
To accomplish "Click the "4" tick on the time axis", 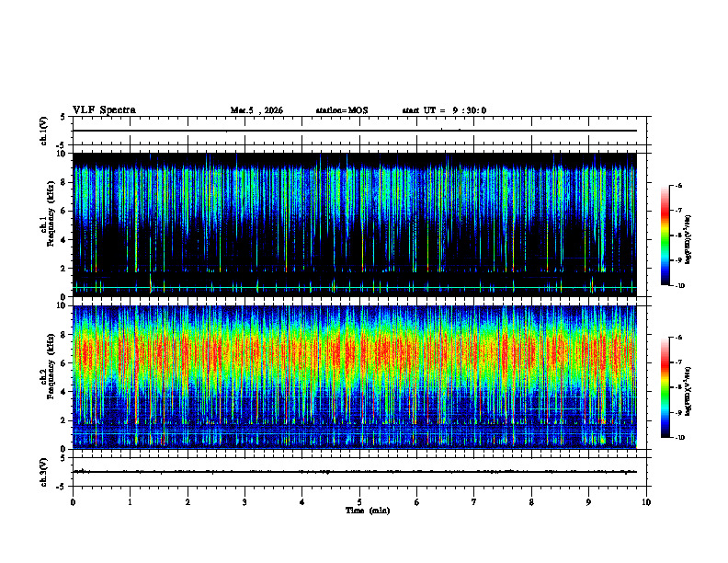I will click(x=301, y=502).
